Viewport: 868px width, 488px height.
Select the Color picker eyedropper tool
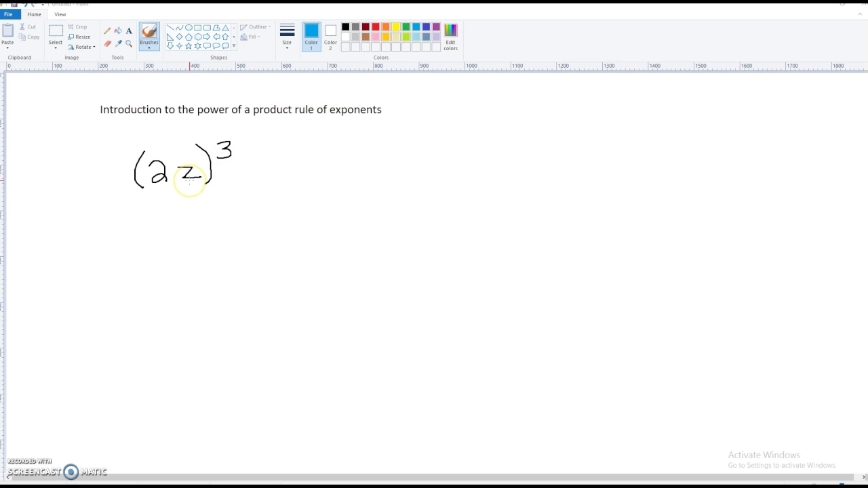pyautogui.click(x=118, y=43)
